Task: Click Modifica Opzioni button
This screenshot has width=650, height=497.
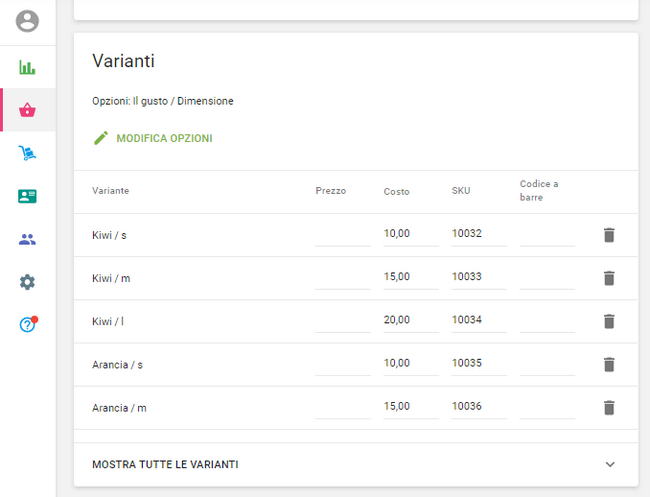Action: click(x=153, y=138)
